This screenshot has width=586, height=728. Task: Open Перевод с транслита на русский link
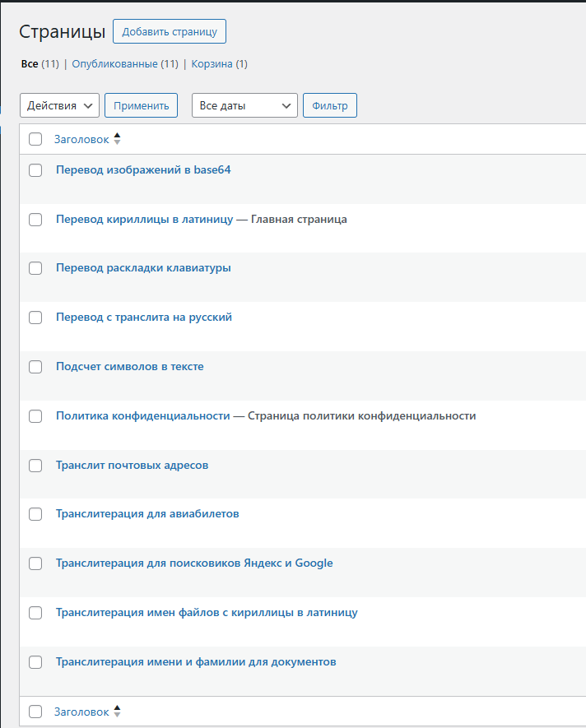pos(144,318)
